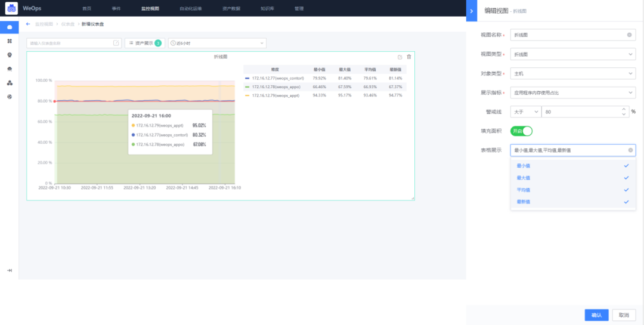Screen dimensions: 644x325
Task: Open 事件 in top navigation
Action: (x=116, y=8)
